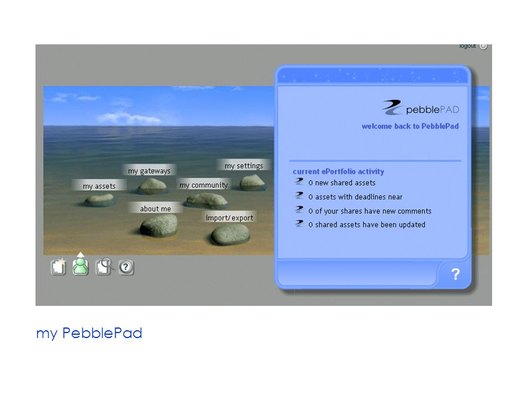Click the pebblePAD logo
Screen dimensions: 532x399
[421, 108]
